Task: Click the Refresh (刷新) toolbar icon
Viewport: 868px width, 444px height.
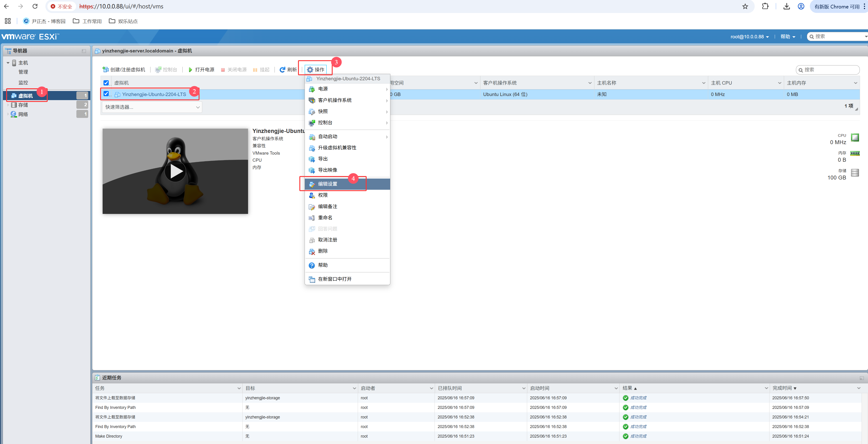Action: pos(282,70)
